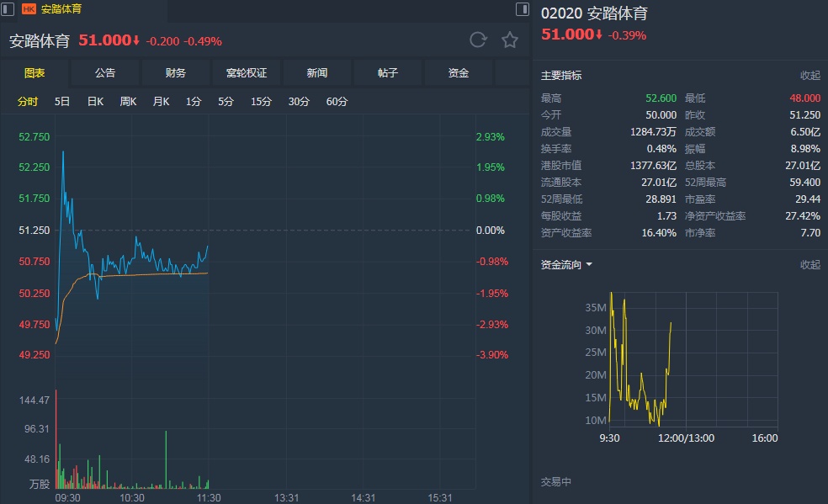Click the 港股市值 value 1377.63亿
The width and height of the screenshot is (828, 504).
click(653, 166)
